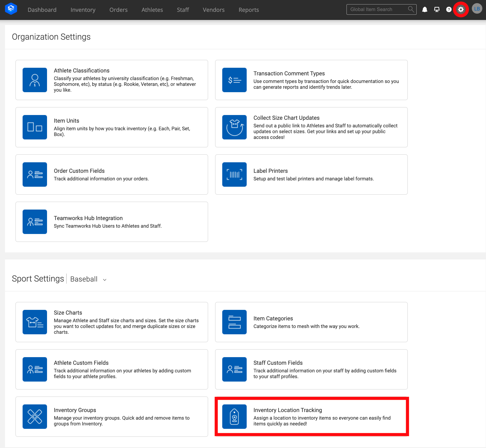Click the app logo in top bar
Screen dimensions: 486x448
(11, 9)
